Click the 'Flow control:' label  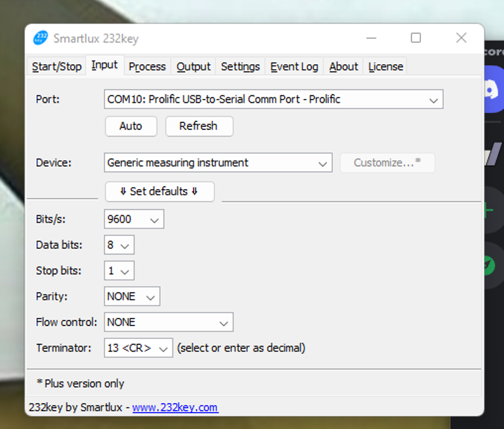point(66,322)
